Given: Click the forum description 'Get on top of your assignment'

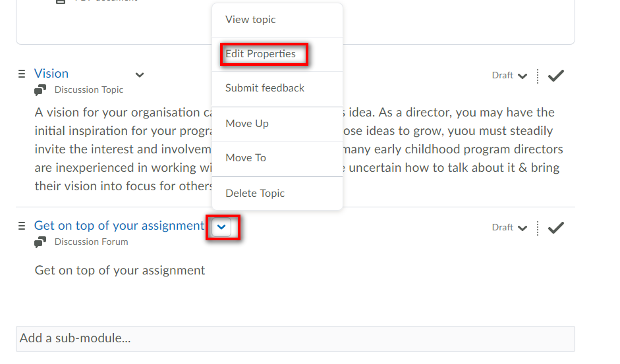Looking at the screenshot, I should pos(120,271).
